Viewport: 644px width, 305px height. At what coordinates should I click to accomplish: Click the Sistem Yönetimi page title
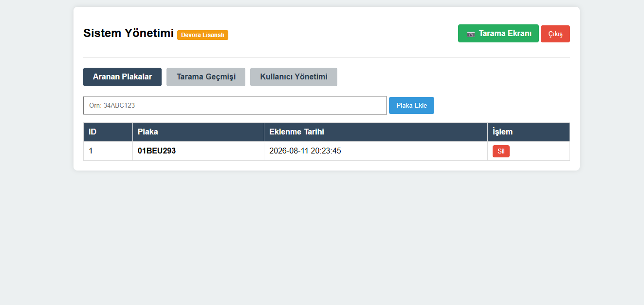click(x=129, y=33)
